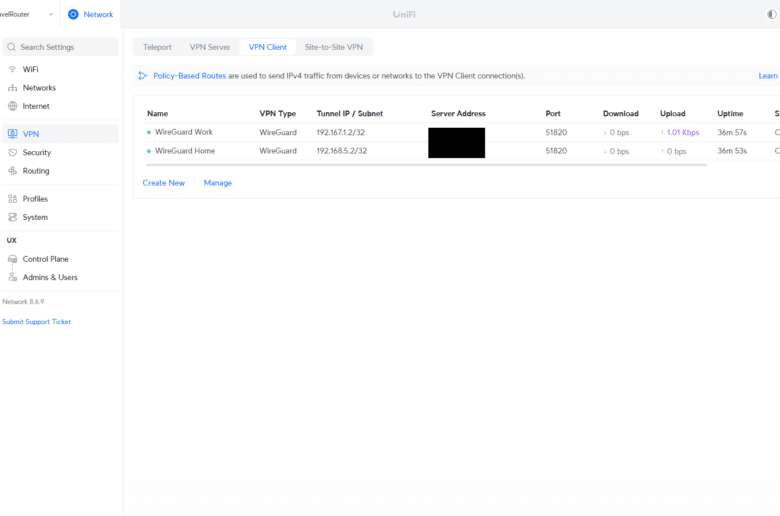
Task: Click tunnel IP 192.167.1.2/32
Action: click(x=341, y=132)
